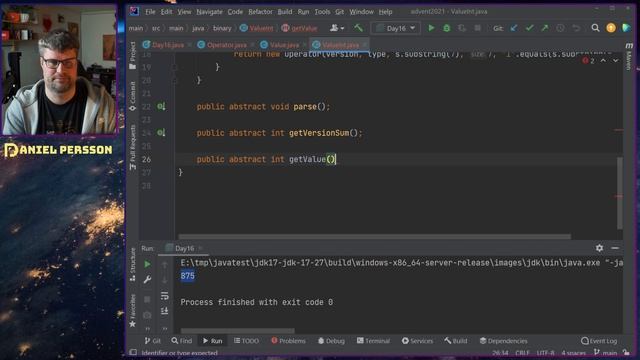The height and width of the screenshot is (360, 640).
Task: Show Git history clock icon
Action: pyautogui.click(x=560, y=28)
